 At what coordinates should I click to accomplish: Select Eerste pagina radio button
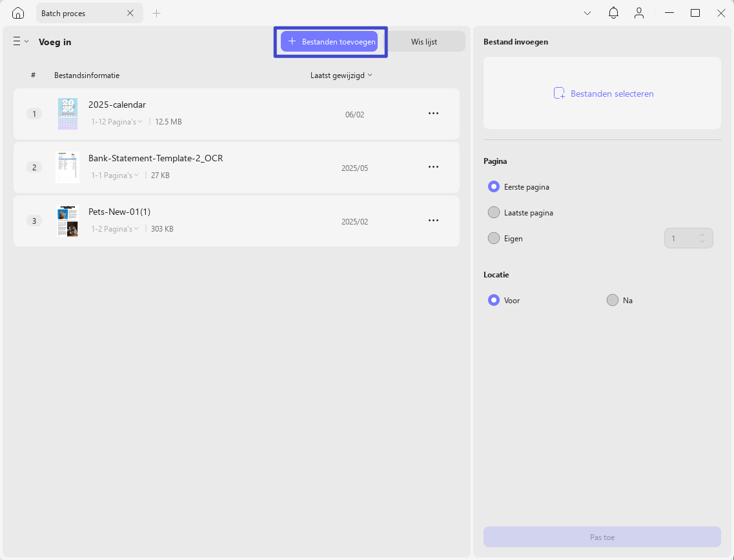click(493, 186)
